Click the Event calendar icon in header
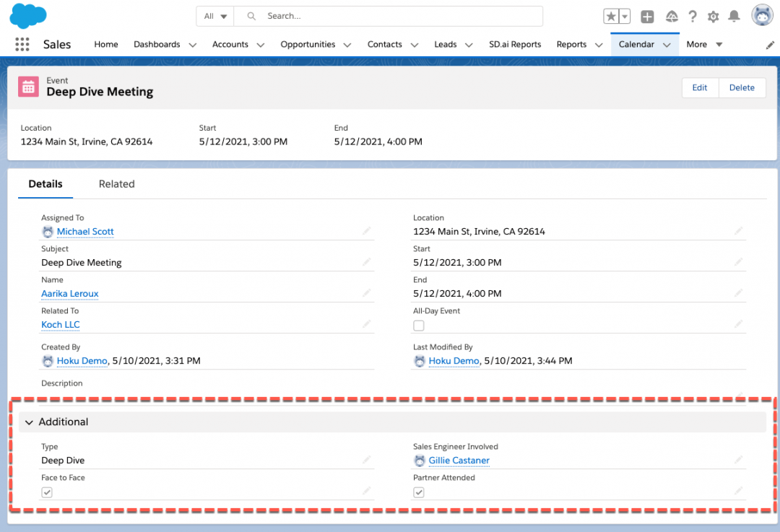The width and height of the screenshot is (780, 532). coord(28,87)
